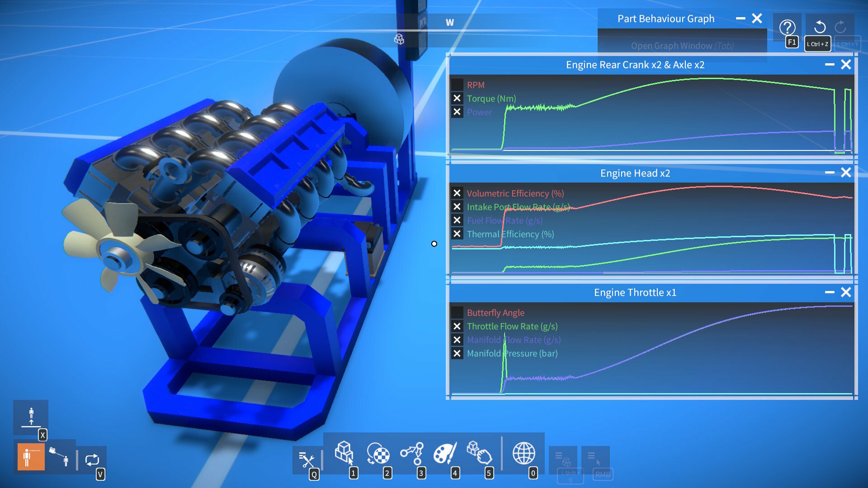Select the orange first-person camera mode
Image resolution: width=868 pixels, height=488 pixels.
(31, 457)
